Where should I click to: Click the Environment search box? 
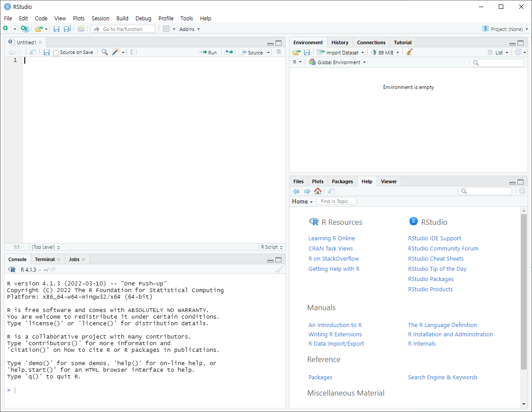coord(497,63)
